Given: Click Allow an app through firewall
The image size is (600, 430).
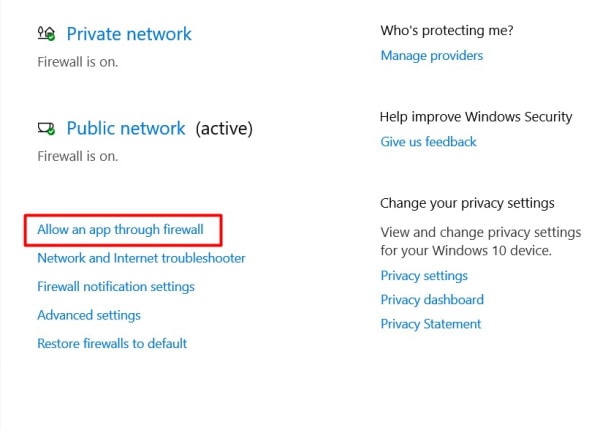Looking at the screenshot, I should [x=121, y=230].
